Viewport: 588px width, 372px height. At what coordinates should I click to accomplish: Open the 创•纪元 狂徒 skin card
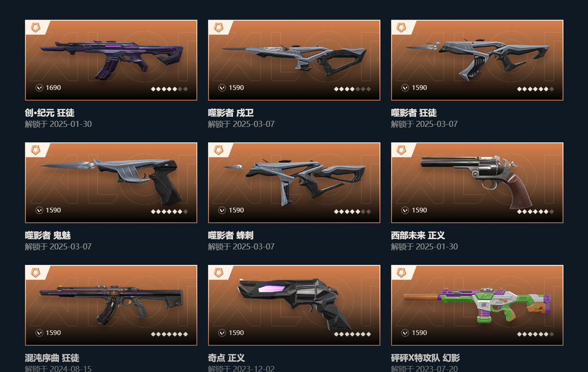(111, 60)
